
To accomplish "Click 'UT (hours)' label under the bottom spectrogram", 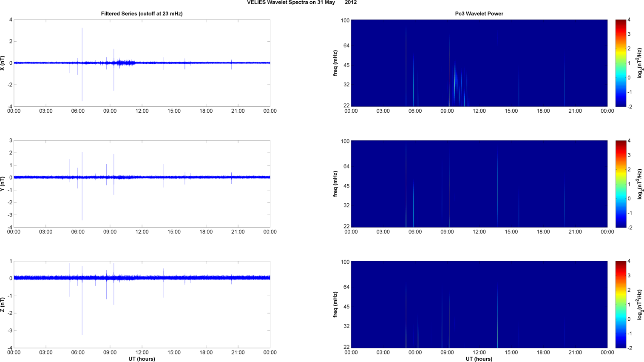I will click(x=479, y=359).
